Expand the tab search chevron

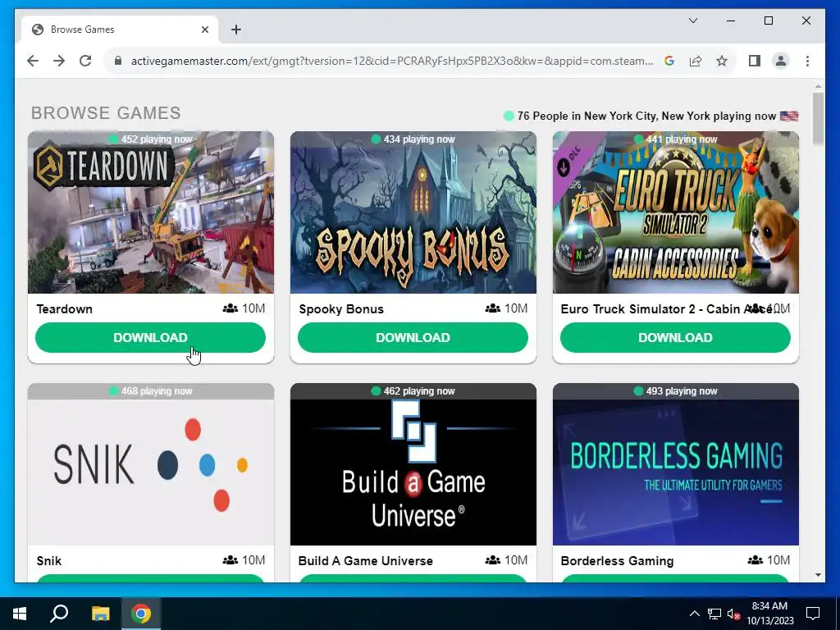[x=692, y=21]
